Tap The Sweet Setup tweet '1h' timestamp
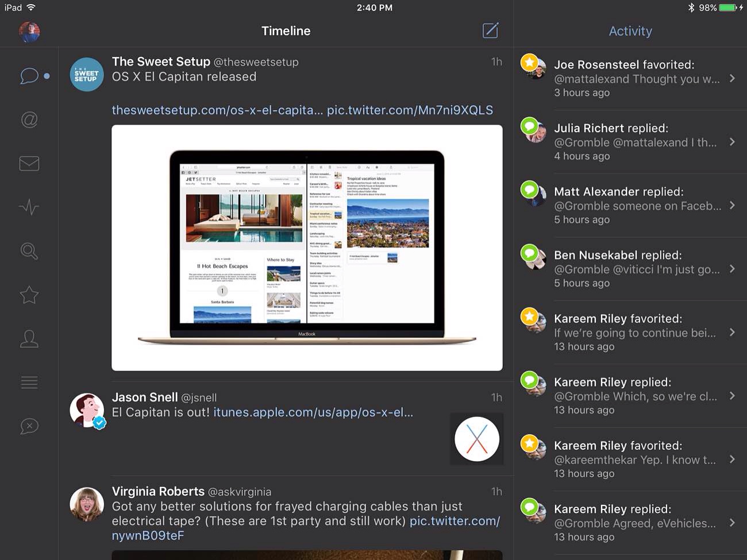 (496, 62)
